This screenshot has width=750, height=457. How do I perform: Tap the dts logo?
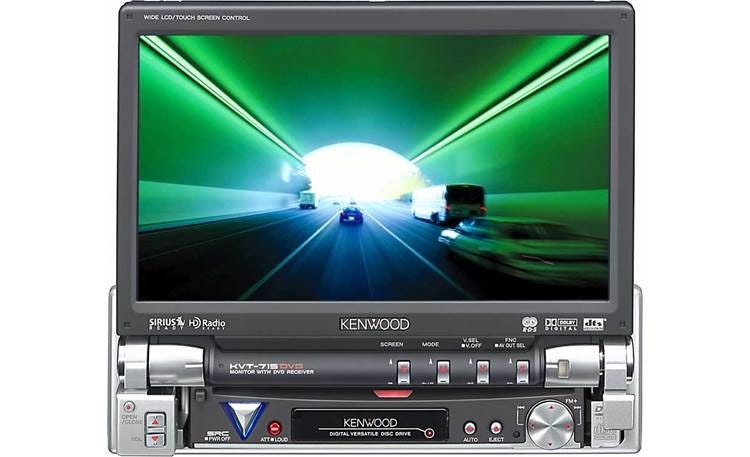(594, 324)
